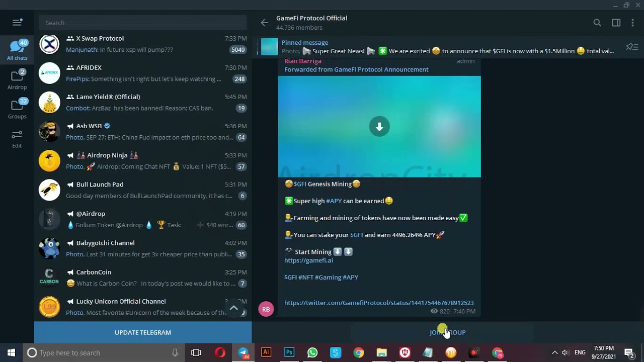Click the ENG language indicator
The image size is (644, 362).
pyautogui.click(x=580, y=352)
